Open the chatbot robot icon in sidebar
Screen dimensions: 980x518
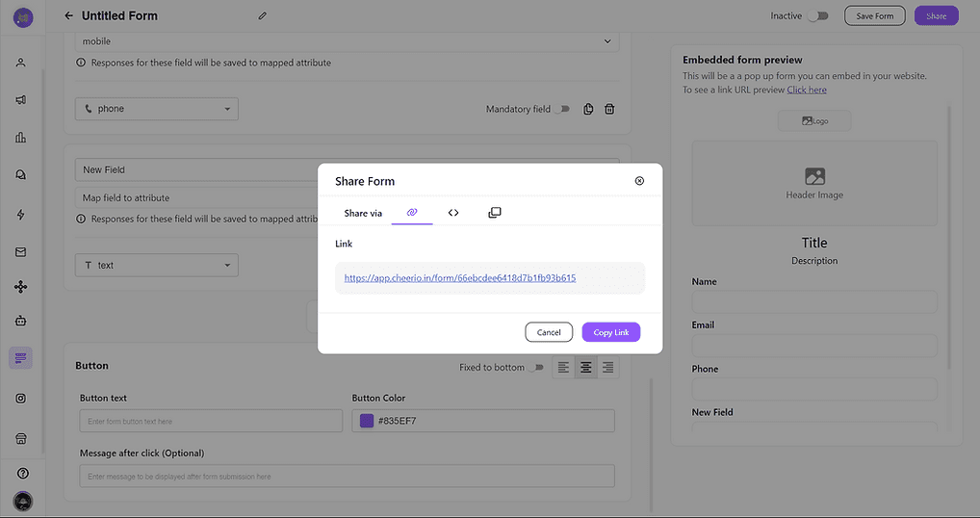20,321
